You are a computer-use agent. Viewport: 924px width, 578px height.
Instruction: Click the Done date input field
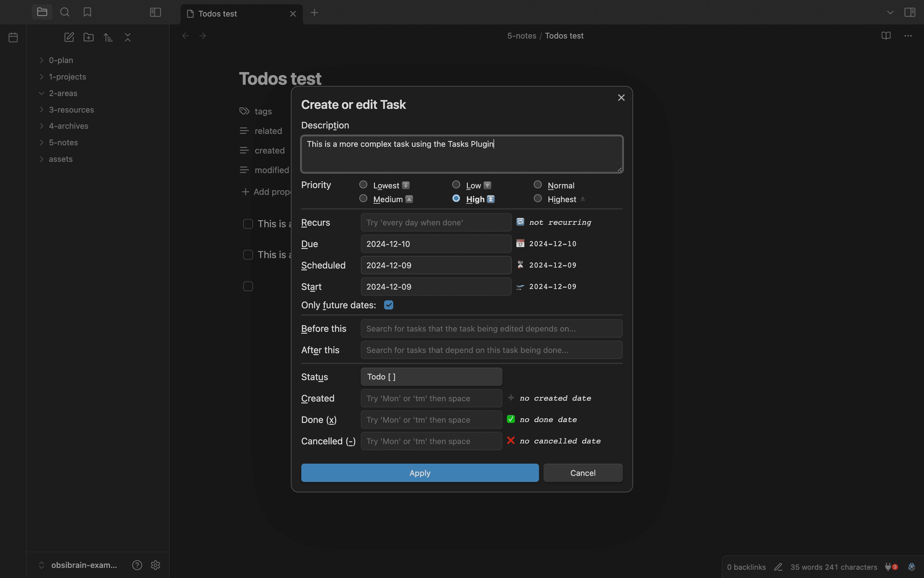(x=431, y=420)
